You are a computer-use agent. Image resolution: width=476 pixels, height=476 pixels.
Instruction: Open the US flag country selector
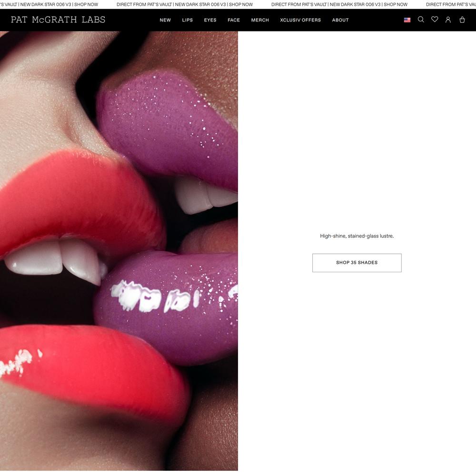click(407, 20)
